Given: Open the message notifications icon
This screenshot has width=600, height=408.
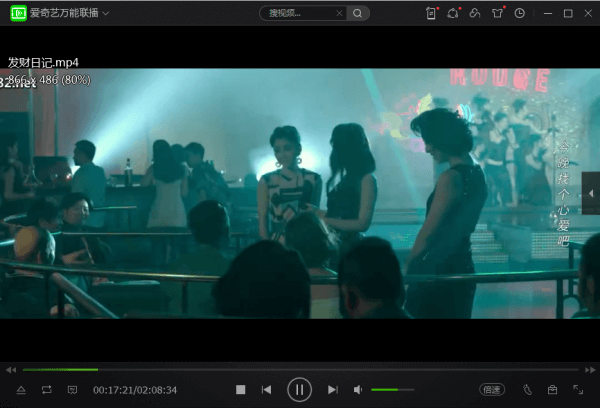Looking at the screenshot, I should point(453,13).
